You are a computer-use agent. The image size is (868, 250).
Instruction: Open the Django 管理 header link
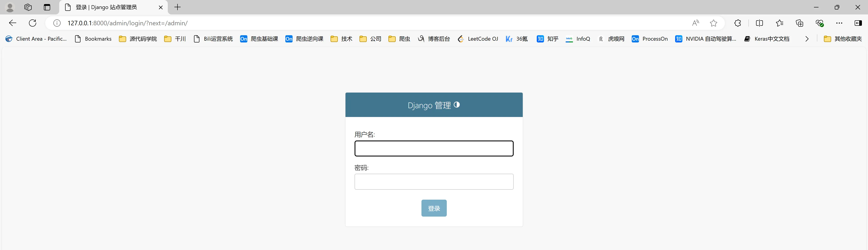tap(429, 105)
